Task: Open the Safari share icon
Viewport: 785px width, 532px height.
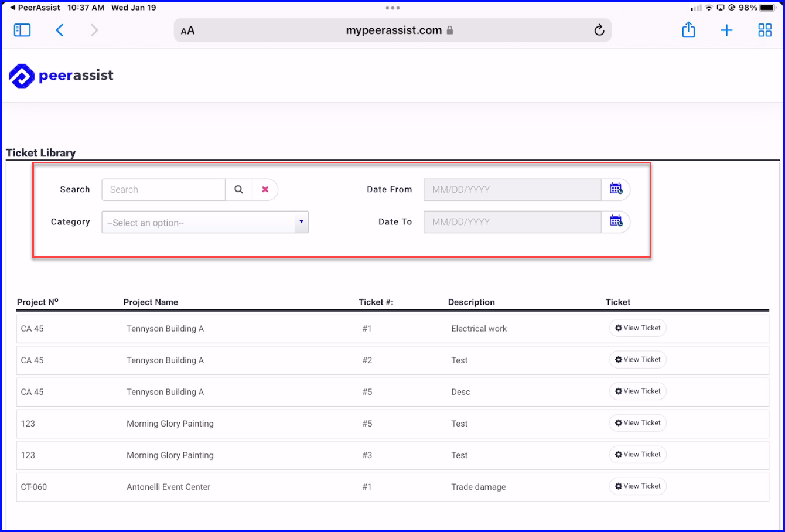Action: pos(689,30)
